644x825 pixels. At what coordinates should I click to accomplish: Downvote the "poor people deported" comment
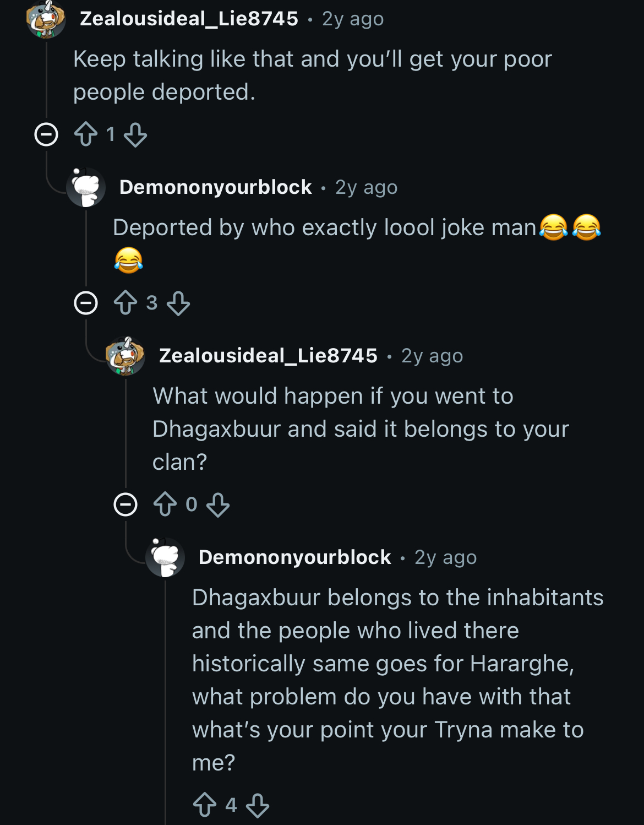click(135, 134)
